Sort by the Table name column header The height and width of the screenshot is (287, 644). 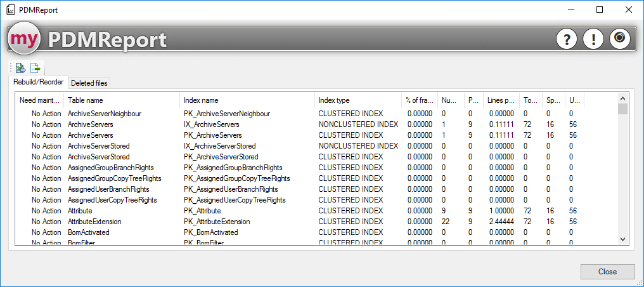pos(86,100)
